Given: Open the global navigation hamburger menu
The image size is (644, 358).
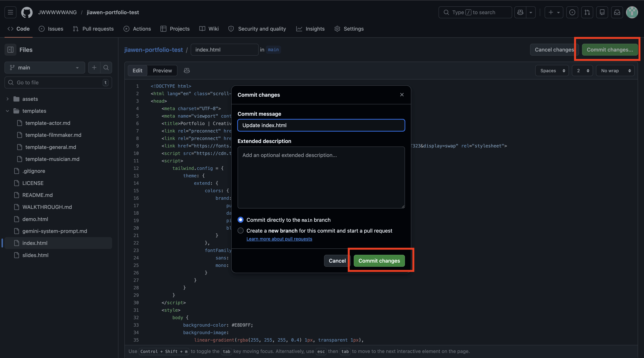Looking at the screenshot, I should click(10, 12).
